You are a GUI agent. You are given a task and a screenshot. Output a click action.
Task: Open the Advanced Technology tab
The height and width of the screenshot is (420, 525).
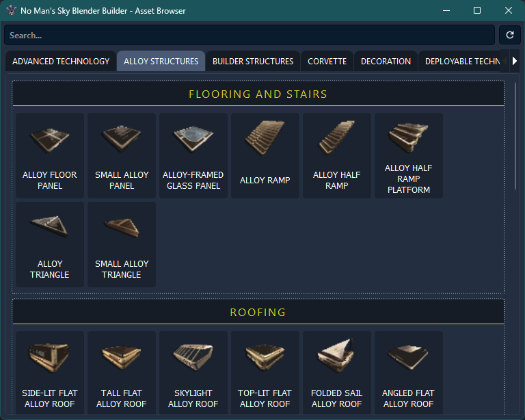61,62
